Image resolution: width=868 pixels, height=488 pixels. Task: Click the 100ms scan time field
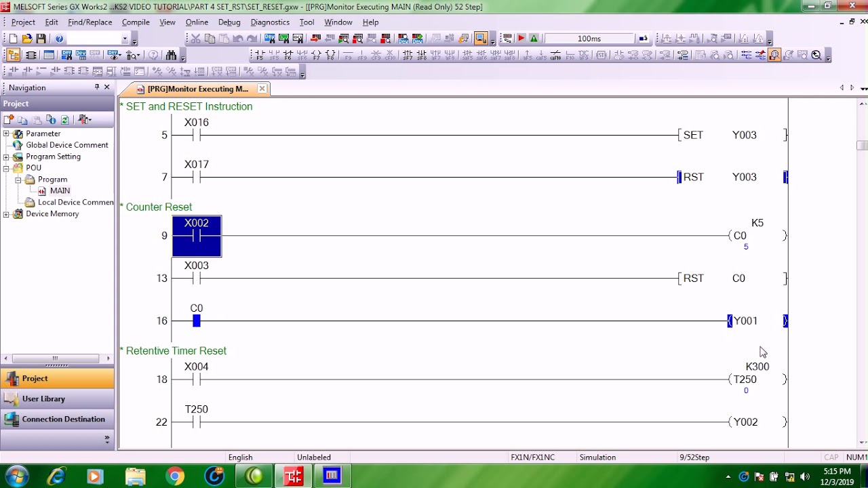click(x=589, y=39)
